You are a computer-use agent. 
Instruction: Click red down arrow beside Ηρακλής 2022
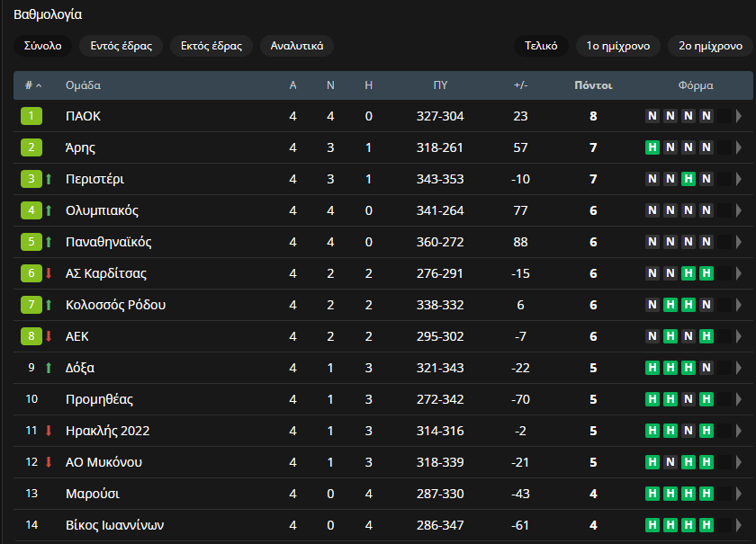49,431
